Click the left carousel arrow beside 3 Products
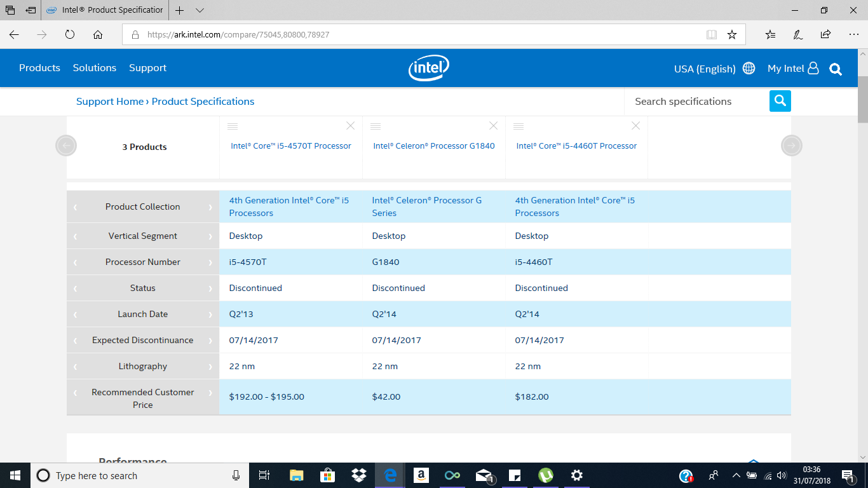Screen dimensions: 868x488 [66, 146]
